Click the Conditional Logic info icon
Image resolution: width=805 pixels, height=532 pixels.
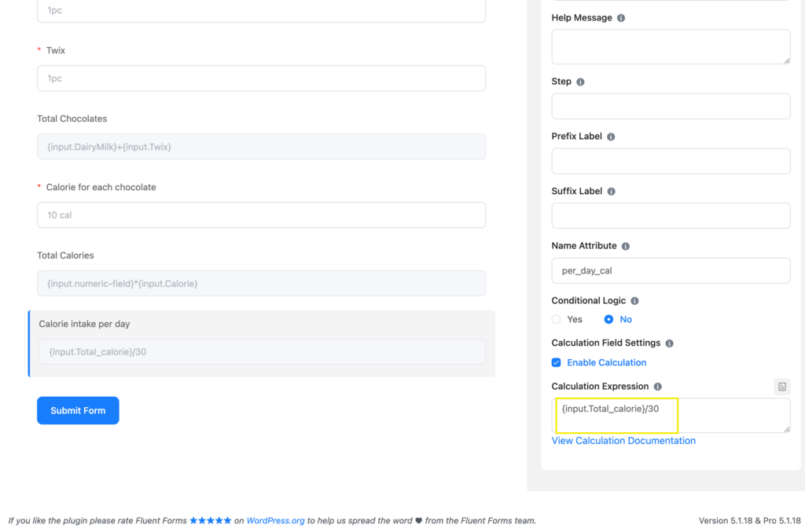[x=634, y=301]
